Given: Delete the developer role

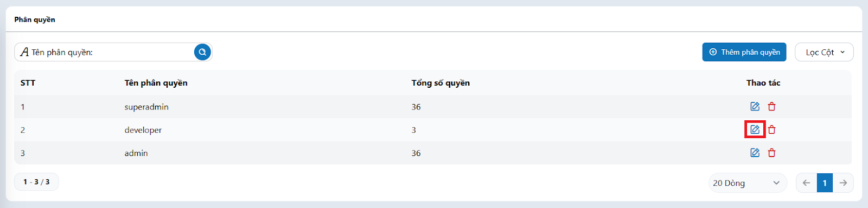Looking at the screenshot, I should [771, 129].
